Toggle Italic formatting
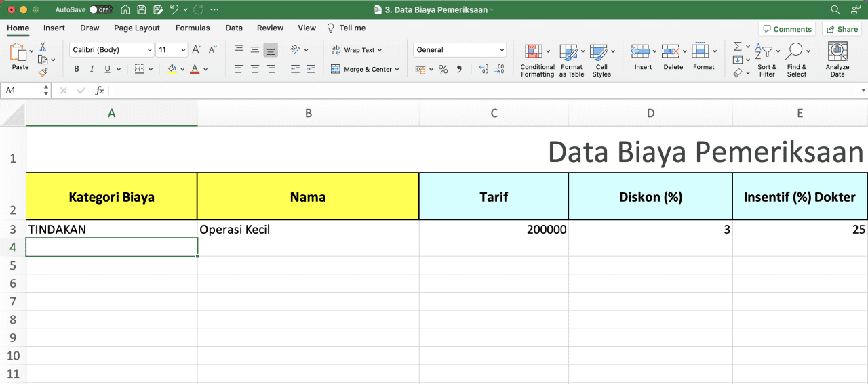The width and height of the screenshot is (868, 384). click(x=92, y=69)
